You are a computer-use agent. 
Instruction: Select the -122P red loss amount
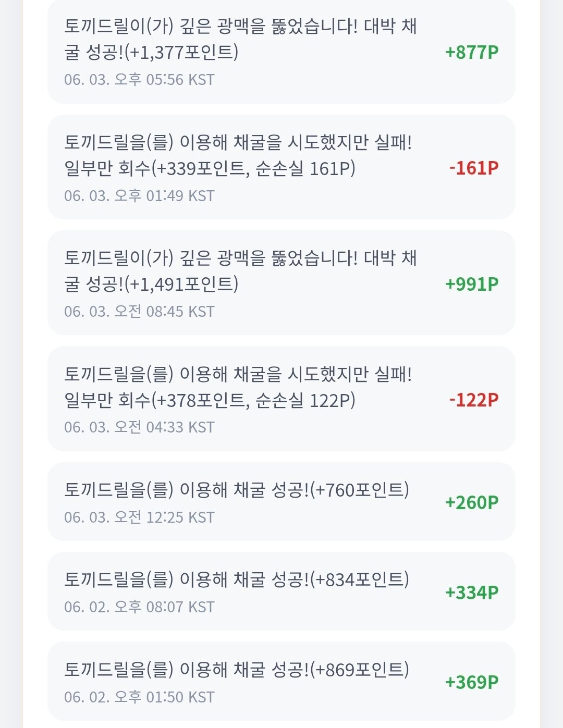tap(474, 400)
